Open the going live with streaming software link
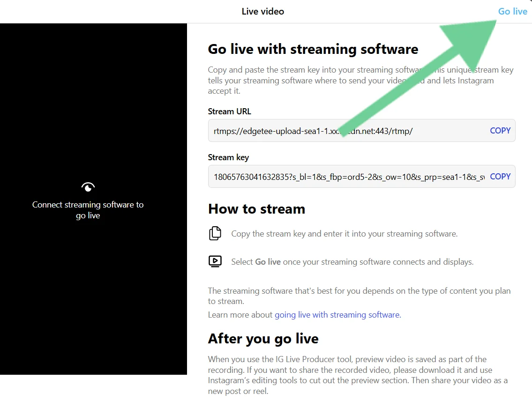 point(337,315)
